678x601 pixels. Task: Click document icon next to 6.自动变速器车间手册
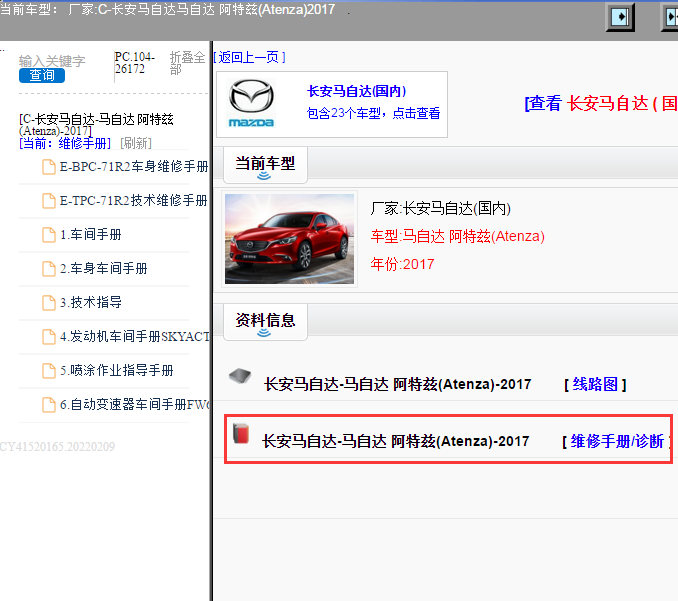point(48,405)
